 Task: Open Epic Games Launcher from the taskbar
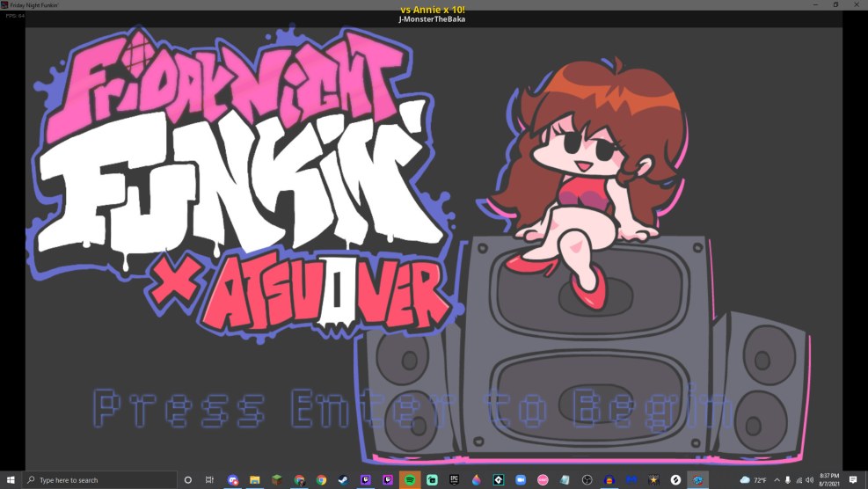coord(454,480)
